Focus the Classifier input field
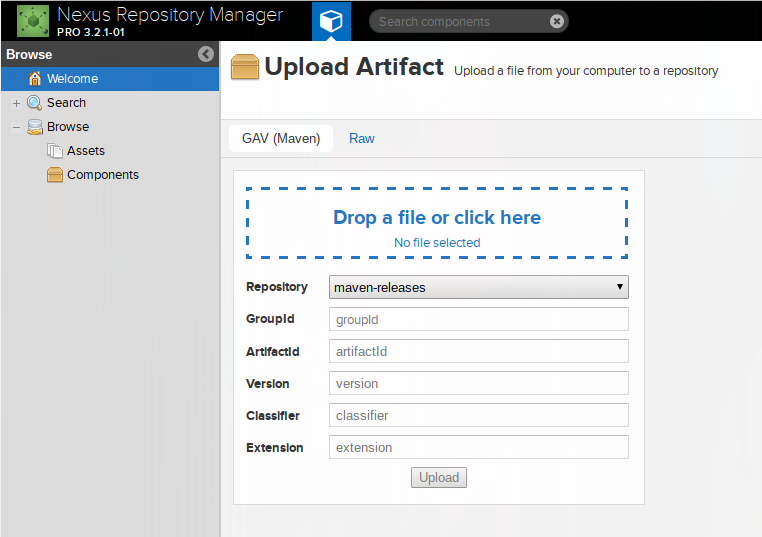 479,416
